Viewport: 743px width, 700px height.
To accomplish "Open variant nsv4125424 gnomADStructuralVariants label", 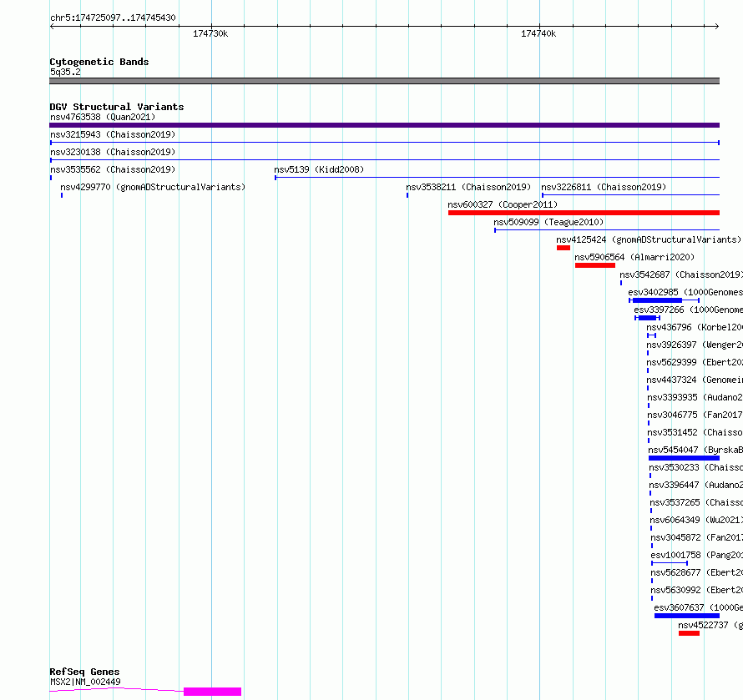I will click(x=648, y=239).
